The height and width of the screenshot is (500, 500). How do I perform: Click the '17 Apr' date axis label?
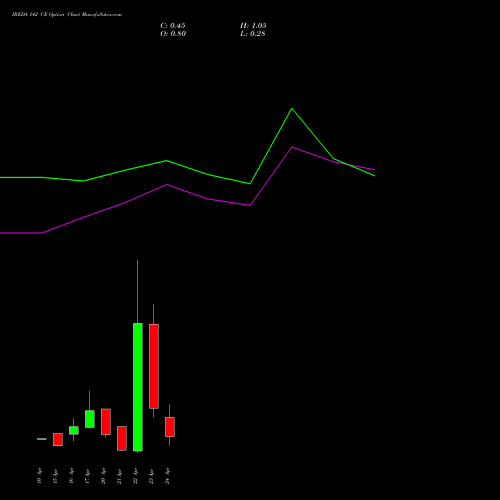(x=87, y=476)
